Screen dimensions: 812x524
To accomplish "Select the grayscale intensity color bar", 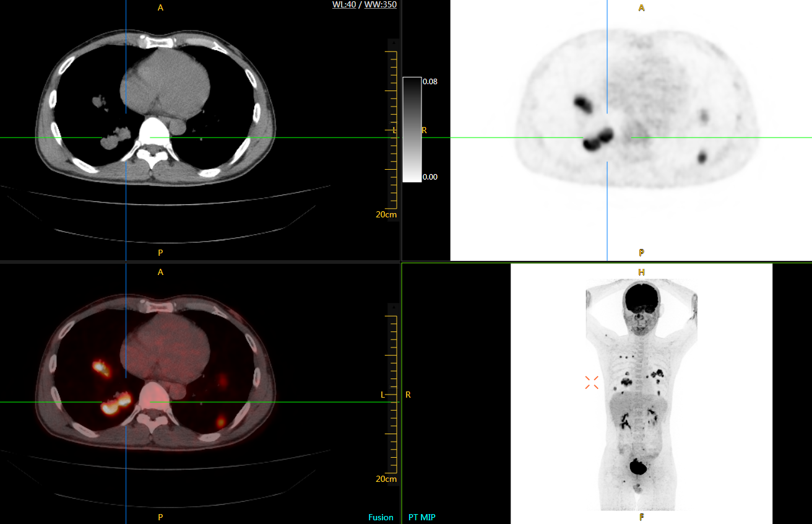I will pyautogui.click(x=412, y=129).
